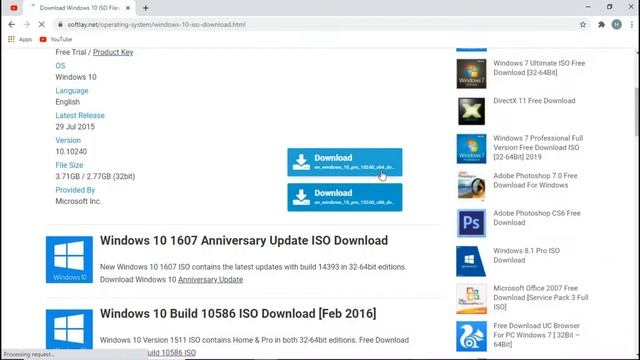Screen dimensions: 640x360
Task: Click the "Microsoft Inc." text
Action: pos(78,201)
